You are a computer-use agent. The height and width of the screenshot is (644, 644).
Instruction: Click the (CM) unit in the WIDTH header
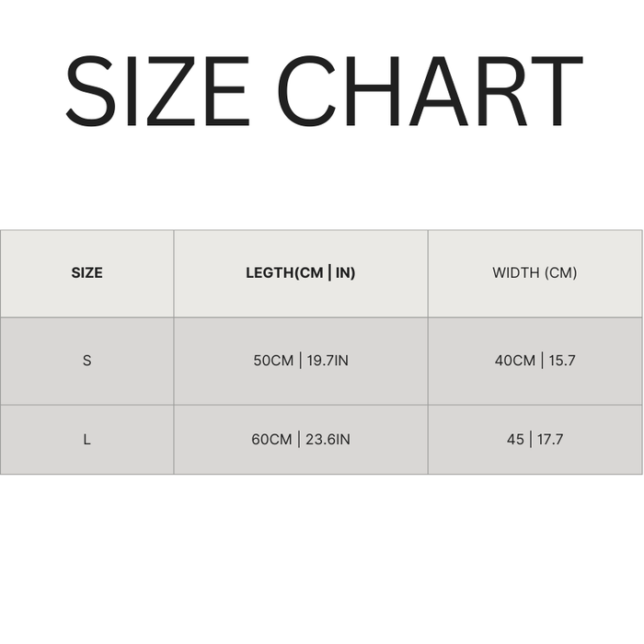pyautogui.click(x=560, y=273)
